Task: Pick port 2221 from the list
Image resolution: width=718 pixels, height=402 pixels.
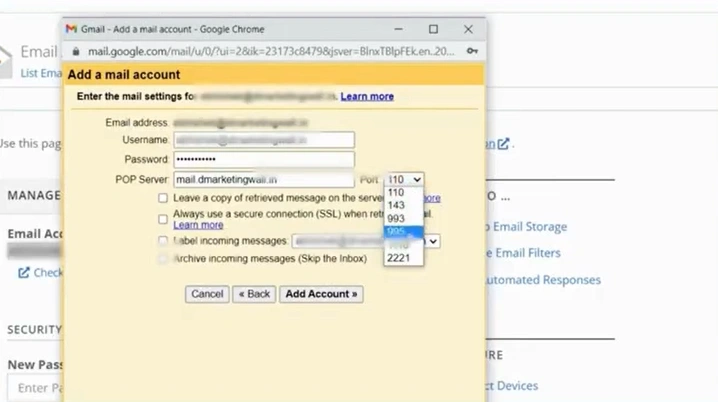Action: pyautogui.click(x=403, y=258)
